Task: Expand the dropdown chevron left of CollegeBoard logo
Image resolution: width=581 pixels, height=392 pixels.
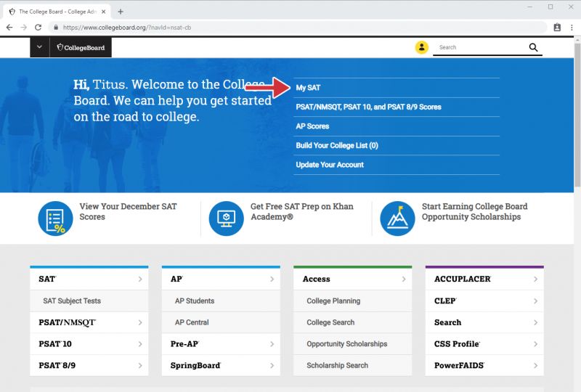Action: tap(39, 48)
